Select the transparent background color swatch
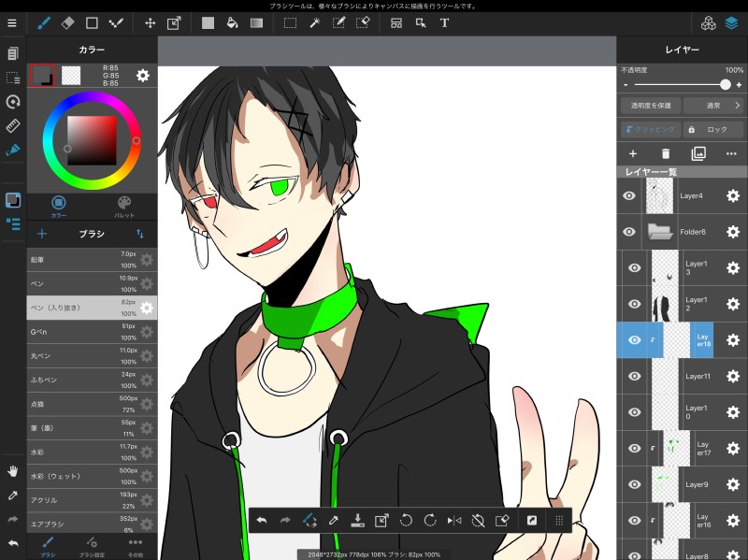The width and height of the screenshot is (748, 560). (x=71, y=76)
